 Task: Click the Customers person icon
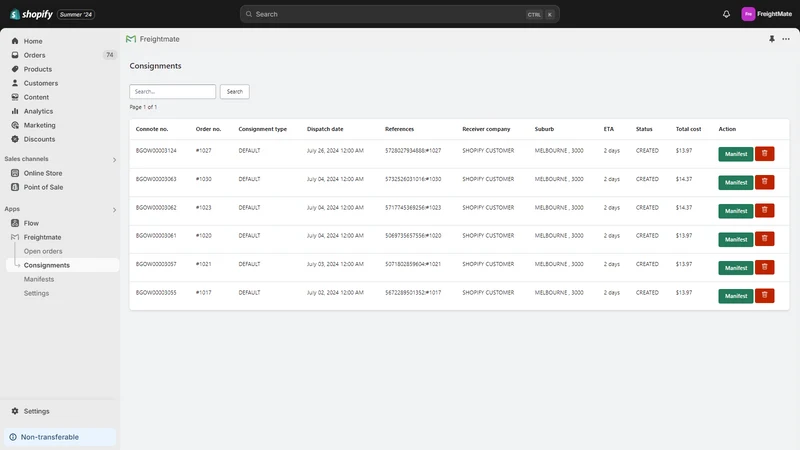(x=15, y=83)
